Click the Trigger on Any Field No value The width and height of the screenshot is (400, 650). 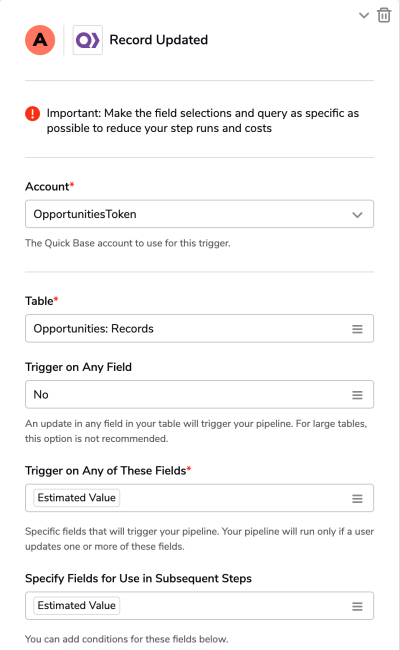pos(41,395)
